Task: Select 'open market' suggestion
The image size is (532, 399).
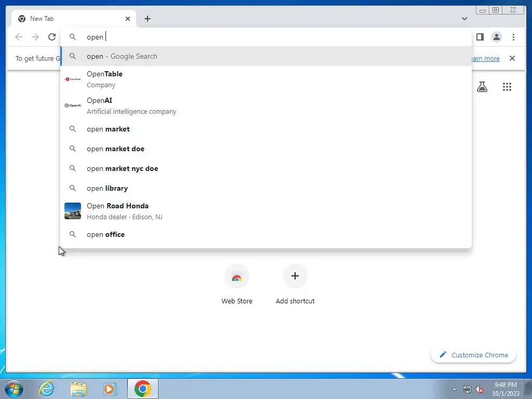Action: tap(266, 129)
